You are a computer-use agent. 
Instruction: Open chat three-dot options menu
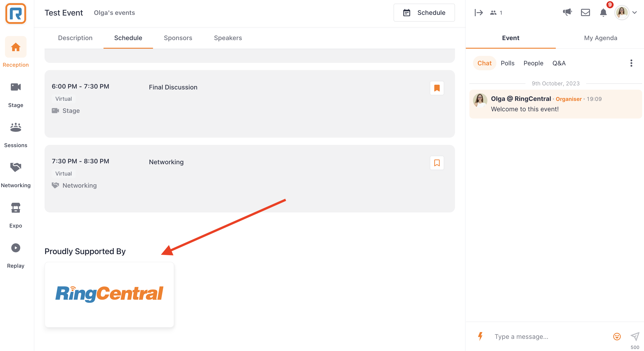click(631, 63)
